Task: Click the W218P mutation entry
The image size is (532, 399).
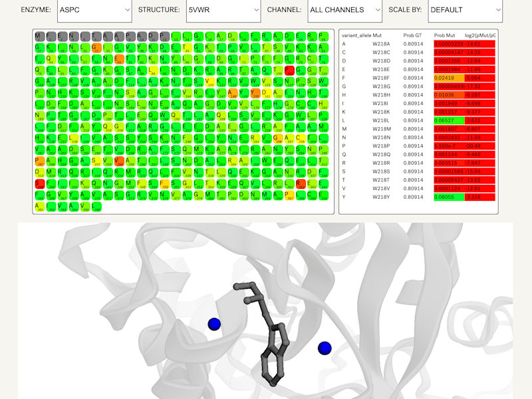Action: pyautogui.click(x=381, y=146)
